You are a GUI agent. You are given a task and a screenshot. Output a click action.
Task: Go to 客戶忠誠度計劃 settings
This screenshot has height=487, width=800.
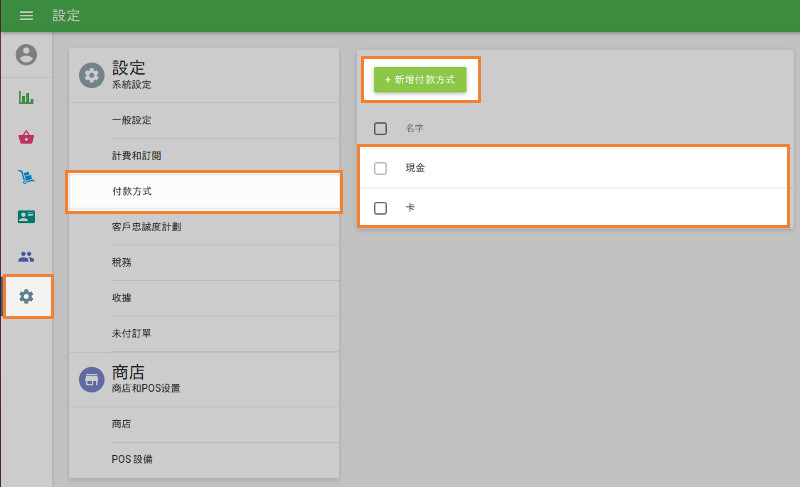click(x=146, y=227)
